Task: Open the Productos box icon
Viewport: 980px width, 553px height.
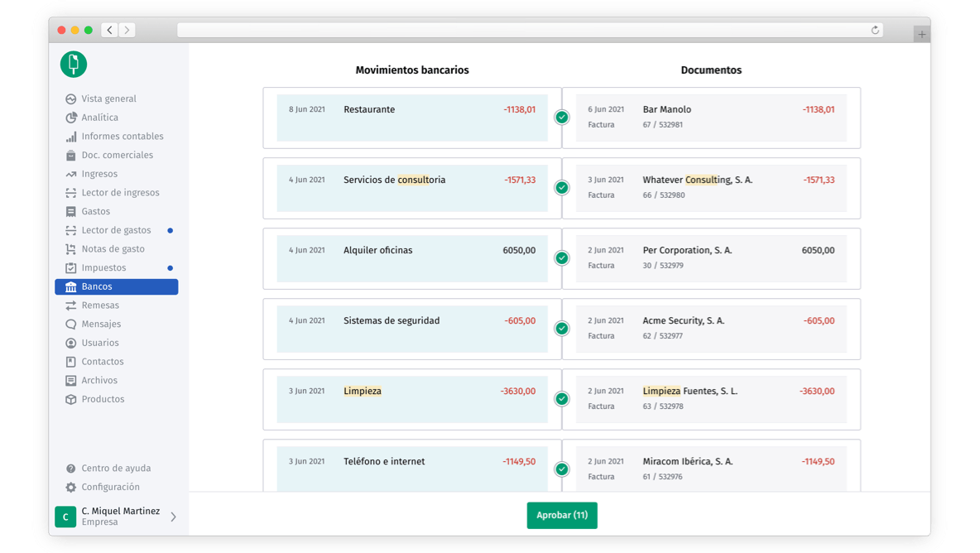Action: (x=71, y=400)
